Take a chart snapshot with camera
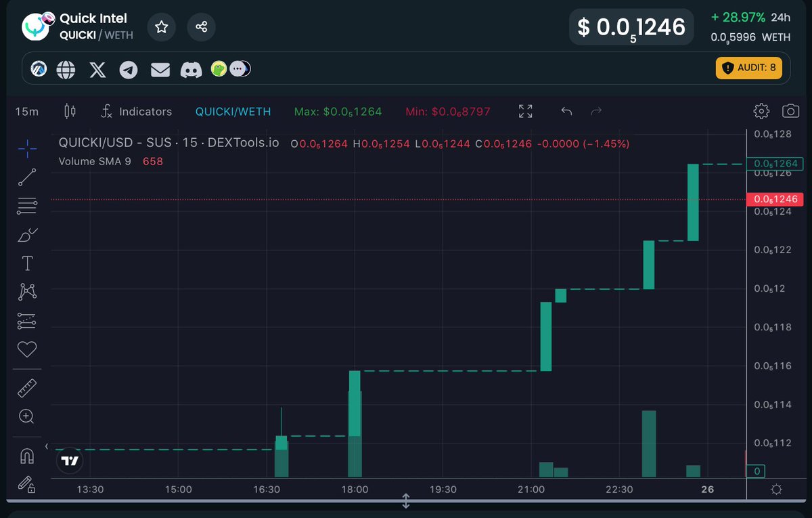This screenshot has height=518, width=812. 790,111
